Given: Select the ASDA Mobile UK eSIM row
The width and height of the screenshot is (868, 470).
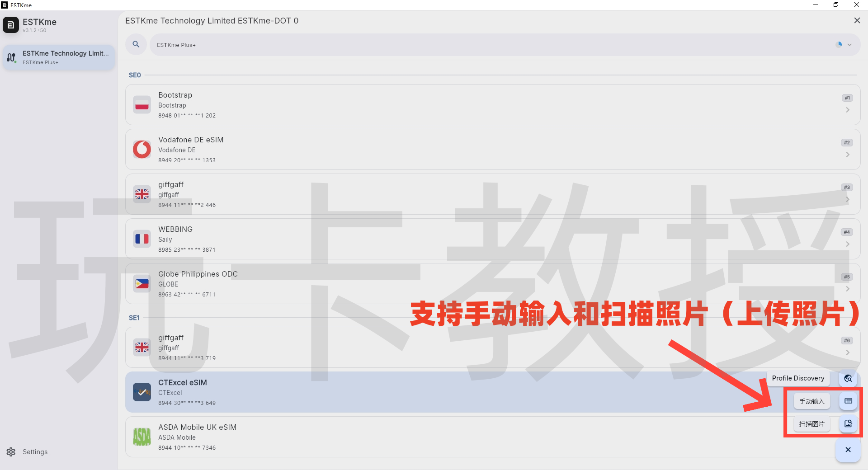Looking at the screenshot, I should tap(493, 437).
